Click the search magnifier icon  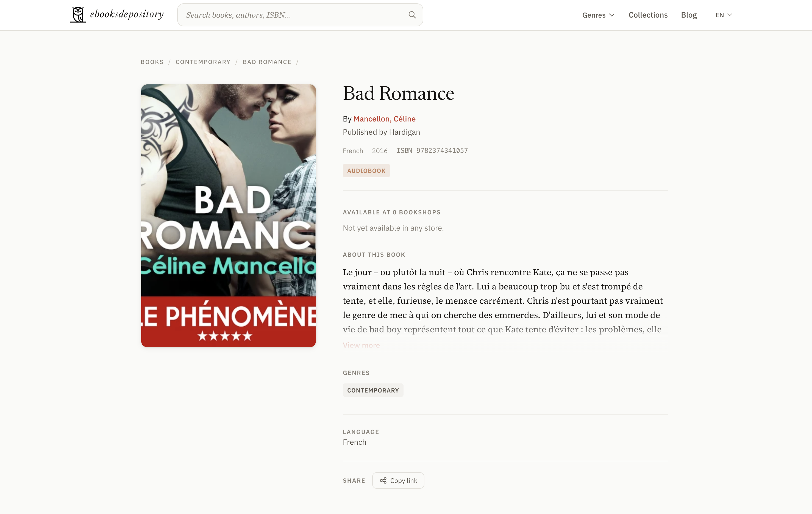[x=412, y=15]
